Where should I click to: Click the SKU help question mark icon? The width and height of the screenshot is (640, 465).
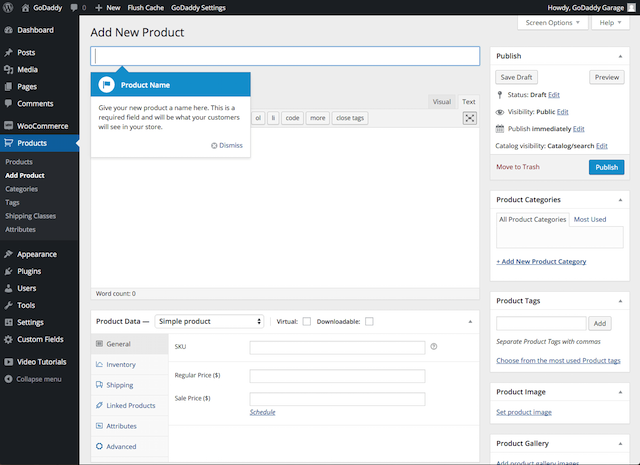click(433, 346)
